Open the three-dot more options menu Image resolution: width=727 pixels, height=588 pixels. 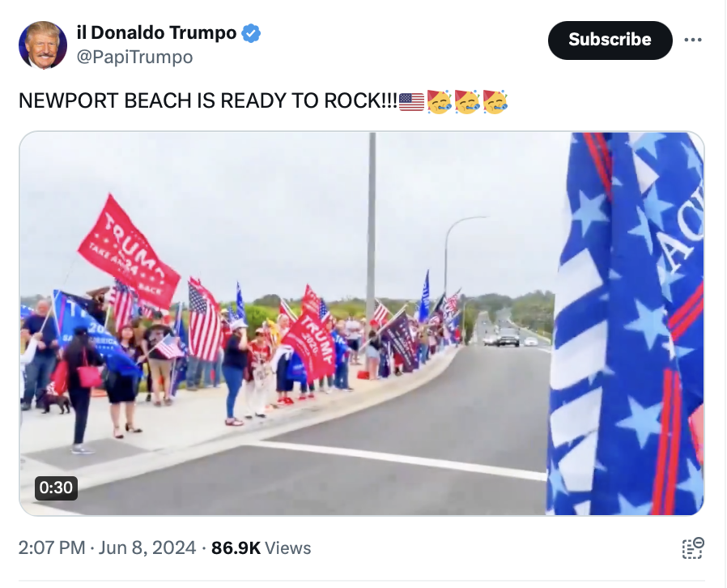(693, 40)
